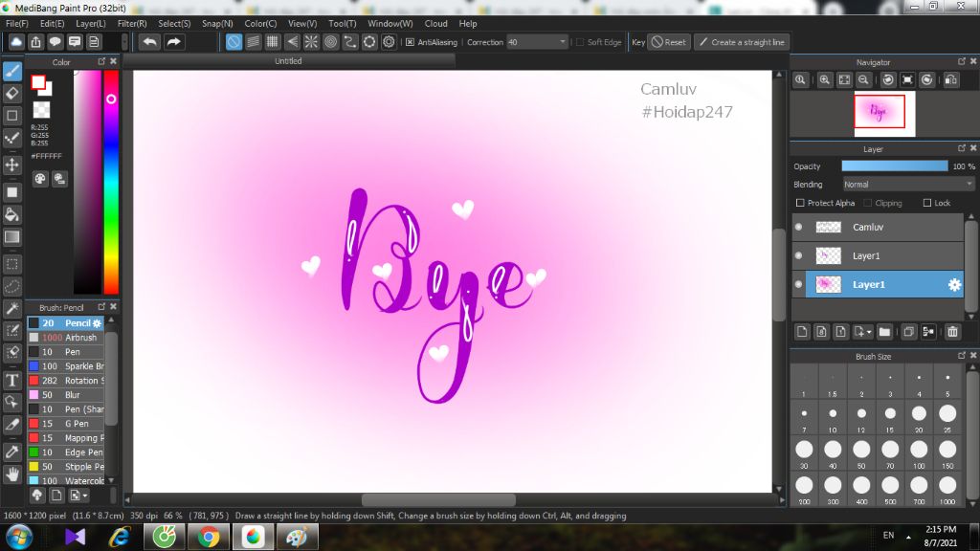
Task: Open the Select menu
Action: point(174,24)
